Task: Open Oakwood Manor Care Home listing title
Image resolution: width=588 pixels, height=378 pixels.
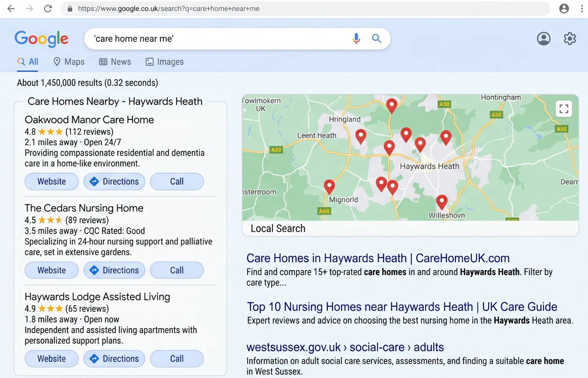Action: [89, 120]
